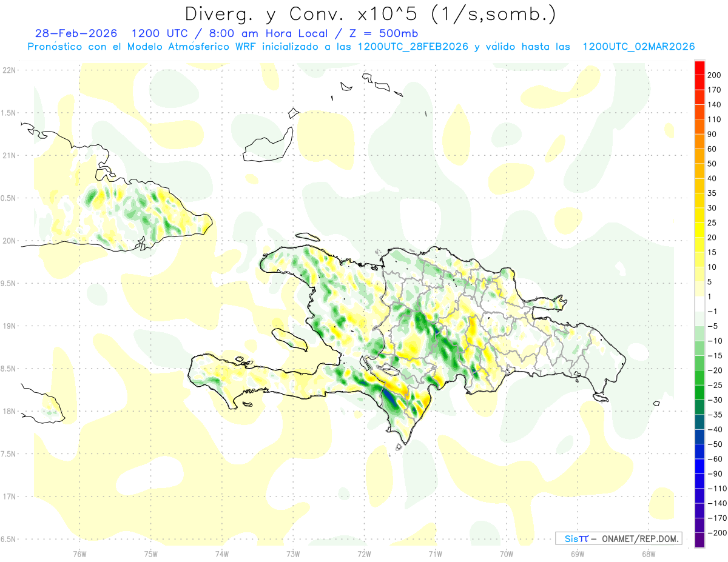Click the latitude label '8.5N'
This screenshot has width=728, height=562.
tap(8, 369)
